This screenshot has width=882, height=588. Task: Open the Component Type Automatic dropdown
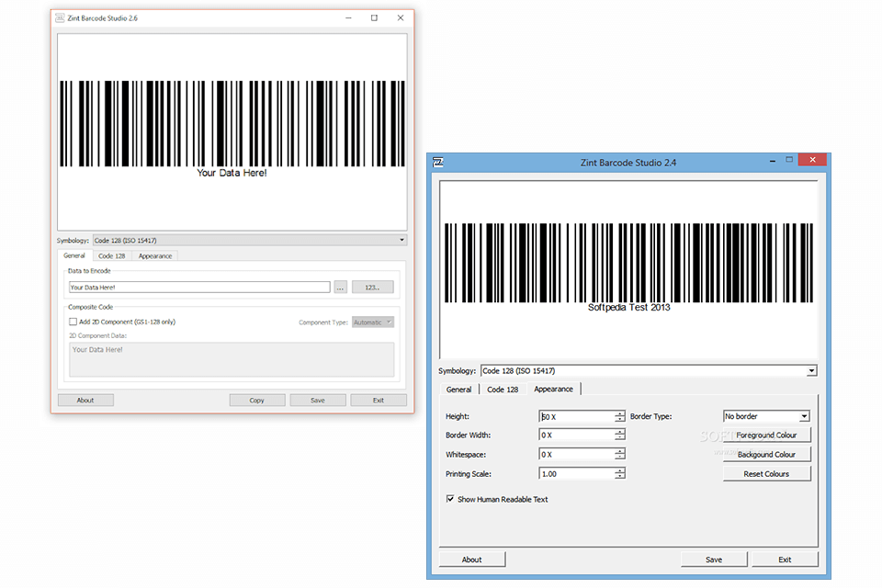(x=373, y=322)
